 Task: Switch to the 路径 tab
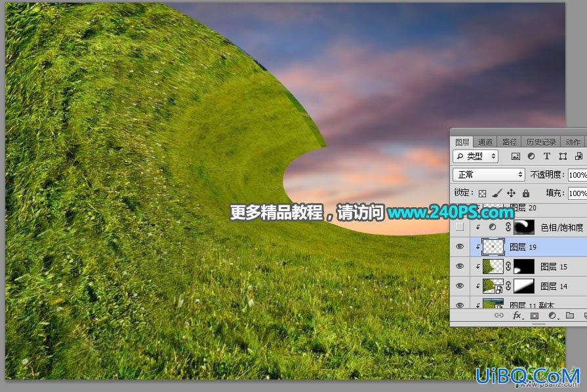click(509, 142)
